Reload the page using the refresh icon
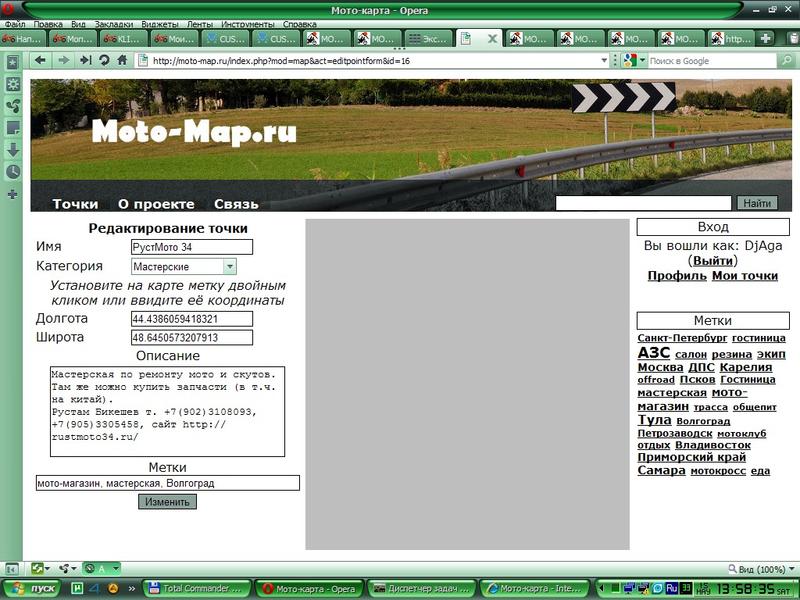 pos(104,61)
